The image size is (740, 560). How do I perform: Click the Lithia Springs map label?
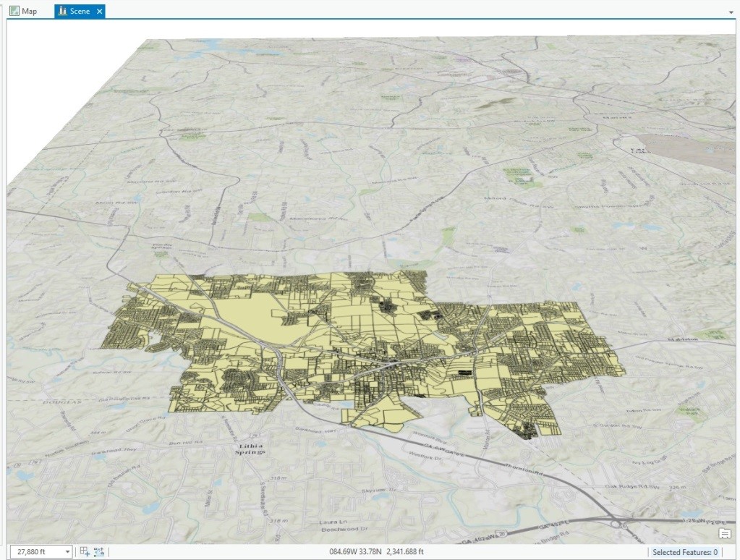248,449
